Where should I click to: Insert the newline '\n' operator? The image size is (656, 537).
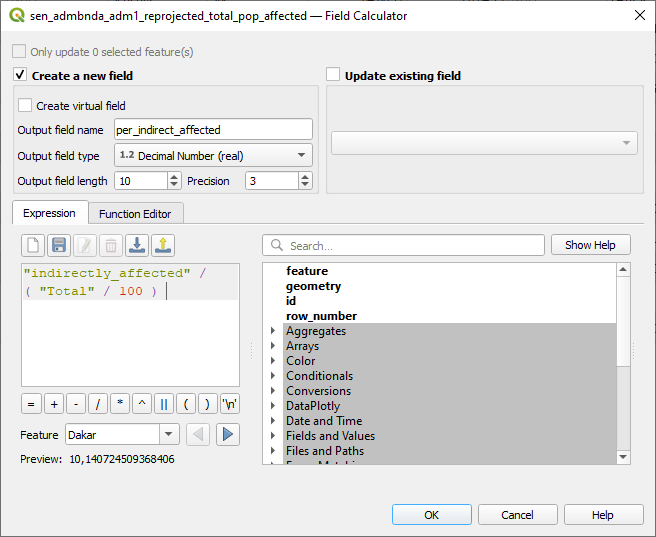(230, 404)
